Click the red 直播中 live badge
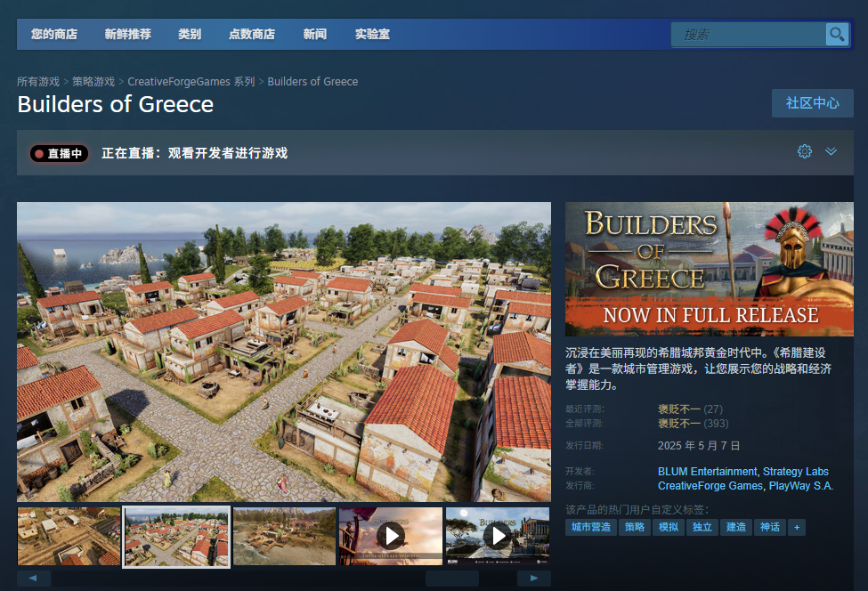Image resolution: width=868 pixels, height=591 pixels. [x=59, y=153]
